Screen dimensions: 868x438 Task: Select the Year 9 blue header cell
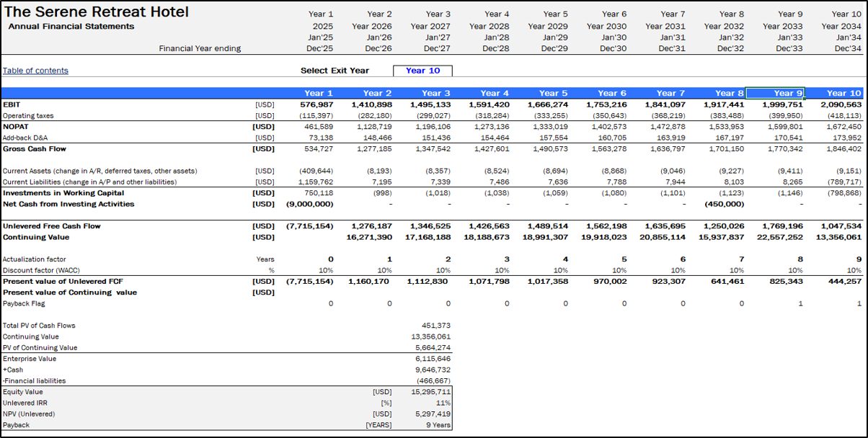775,93
